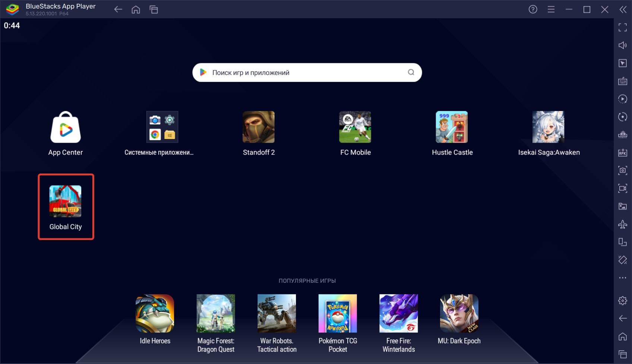
Task: Collapse the sidebar with double-chevron
Action: 623,10
